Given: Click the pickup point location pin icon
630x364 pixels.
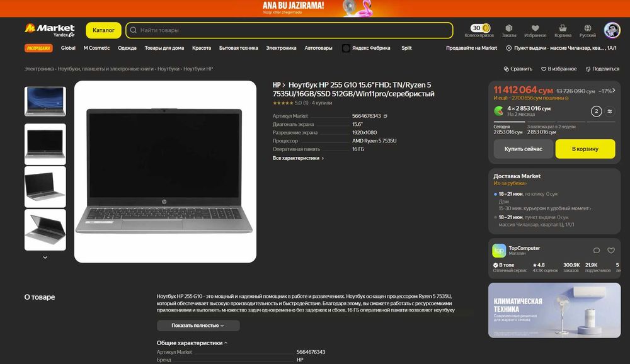Looking at the screenshot, I should coord(508,48).
